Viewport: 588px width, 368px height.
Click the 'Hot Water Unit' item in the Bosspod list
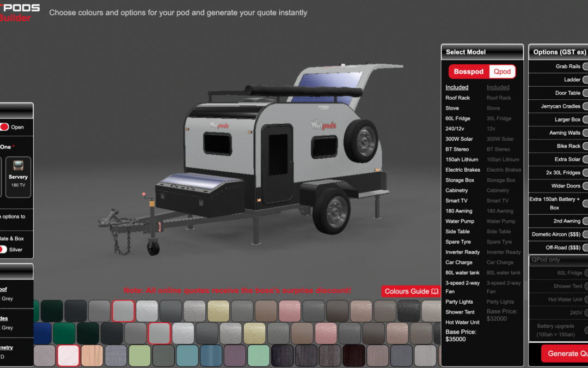462,322
